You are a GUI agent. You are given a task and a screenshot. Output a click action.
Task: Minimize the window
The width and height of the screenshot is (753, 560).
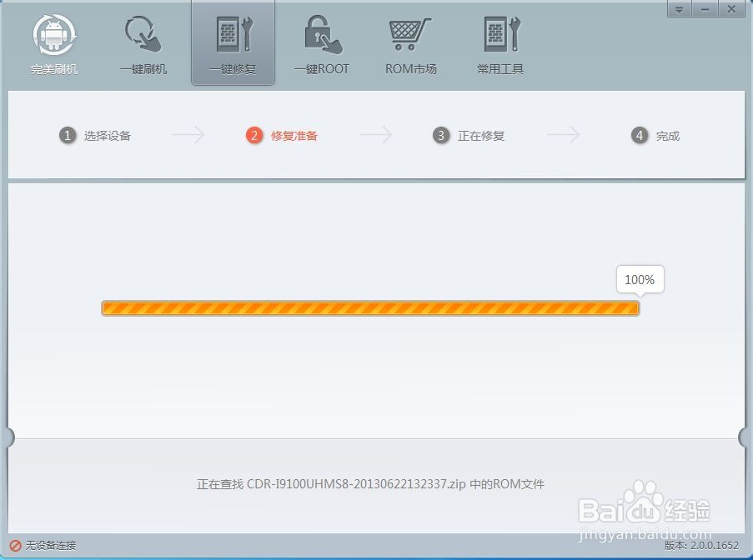705,8
